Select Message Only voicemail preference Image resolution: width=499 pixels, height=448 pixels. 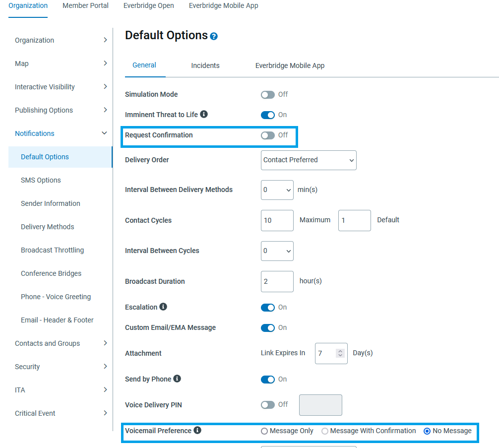pos(264,431)
